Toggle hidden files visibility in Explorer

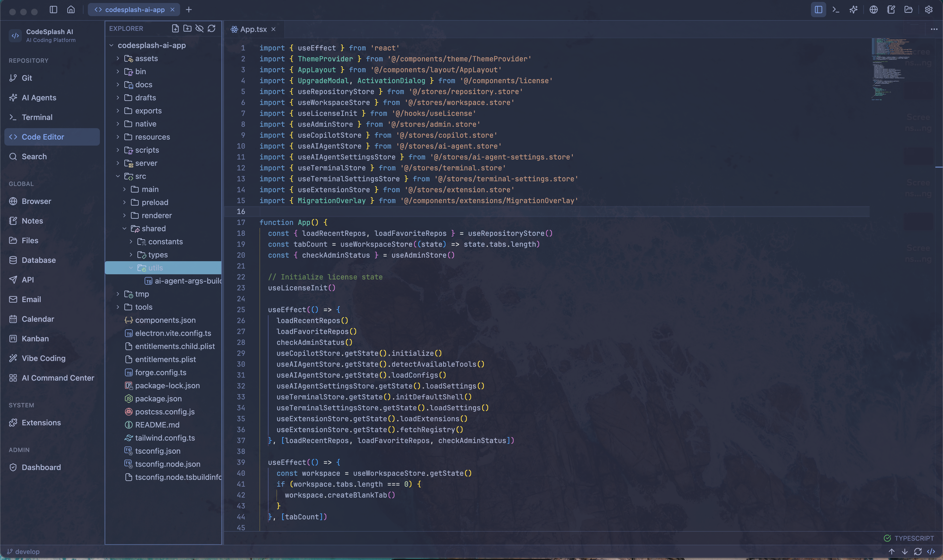pos(199,28)
